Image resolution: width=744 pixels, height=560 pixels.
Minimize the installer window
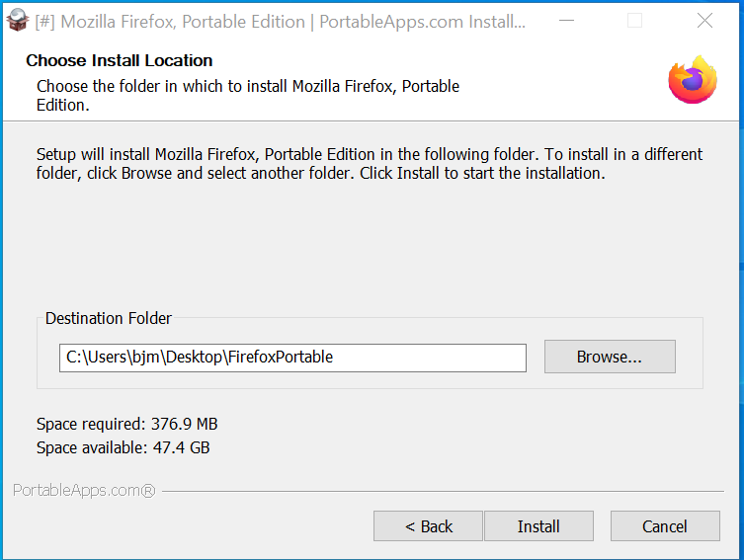[x=564, y=21]
